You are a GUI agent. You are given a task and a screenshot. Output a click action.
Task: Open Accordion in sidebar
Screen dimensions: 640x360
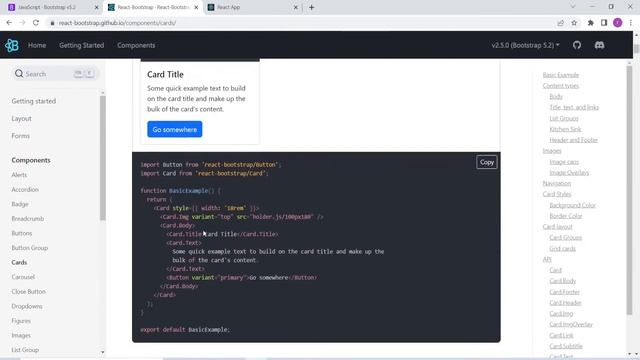coord(25,190)
